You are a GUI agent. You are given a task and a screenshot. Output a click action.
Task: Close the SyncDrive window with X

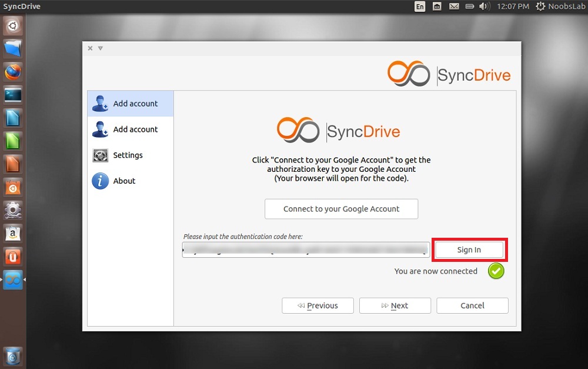click(90, 48)
